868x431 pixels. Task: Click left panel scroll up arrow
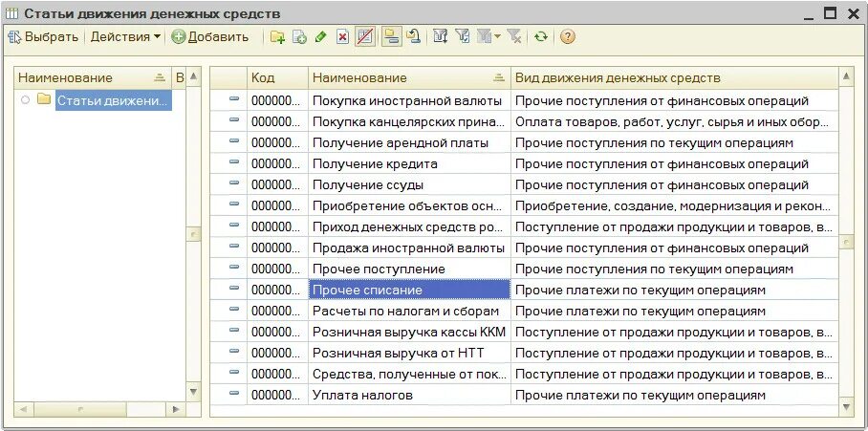click(x=193, y=76)
